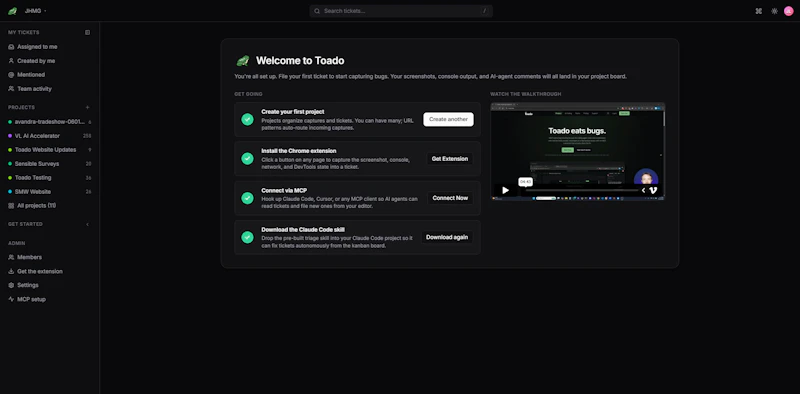Open the Toado Testing project
This screenshot has height=394, width=800.
click(49, 178)
